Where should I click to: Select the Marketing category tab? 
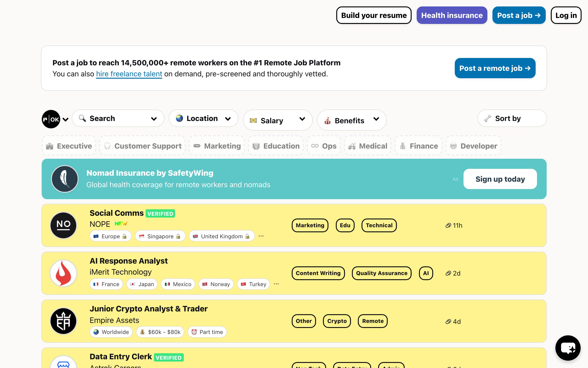[x=217, y=146]
